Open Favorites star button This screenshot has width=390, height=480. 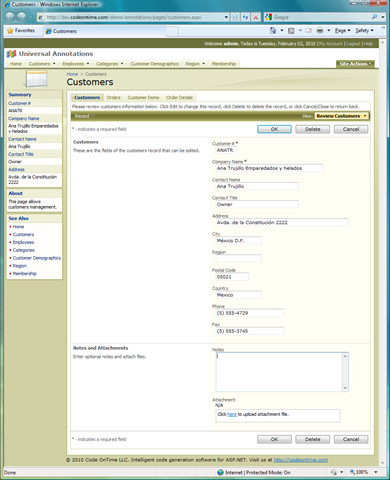pos(21,31)
